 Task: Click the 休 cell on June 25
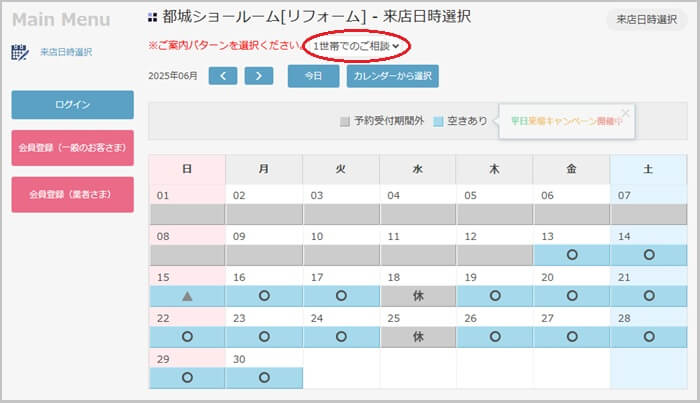tap(418, 337)
